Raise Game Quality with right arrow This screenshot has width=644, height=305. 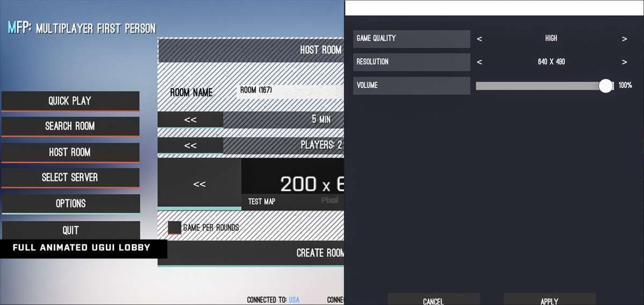coord(624,39)
